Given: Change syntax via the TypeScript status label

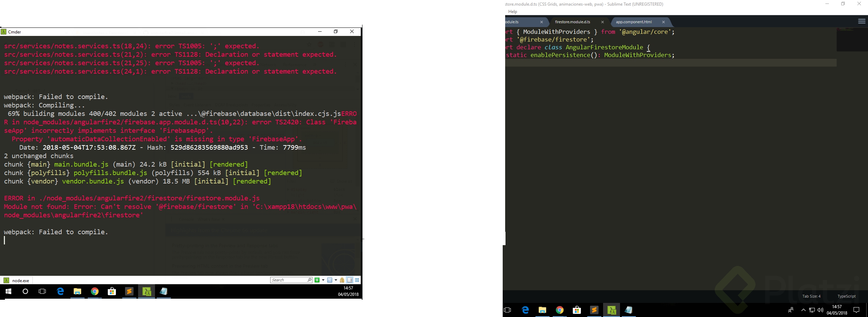Looking at the screenshot, I should point(847,296).
